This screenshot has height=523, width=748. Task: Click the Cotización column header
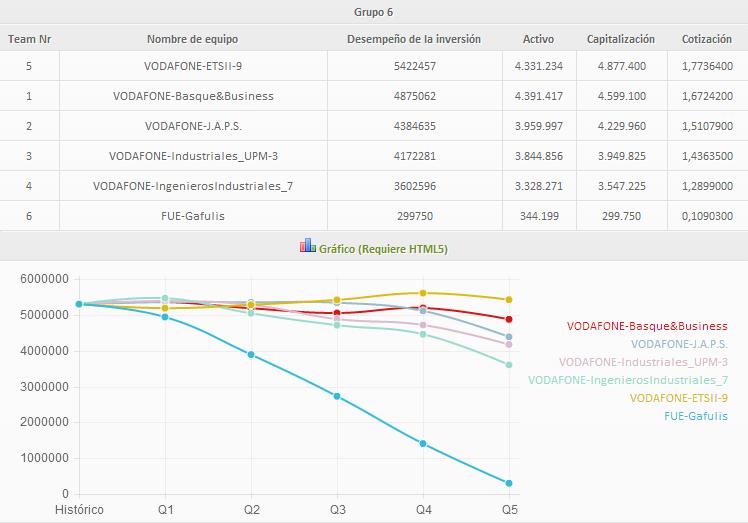(x=707, y=39)
